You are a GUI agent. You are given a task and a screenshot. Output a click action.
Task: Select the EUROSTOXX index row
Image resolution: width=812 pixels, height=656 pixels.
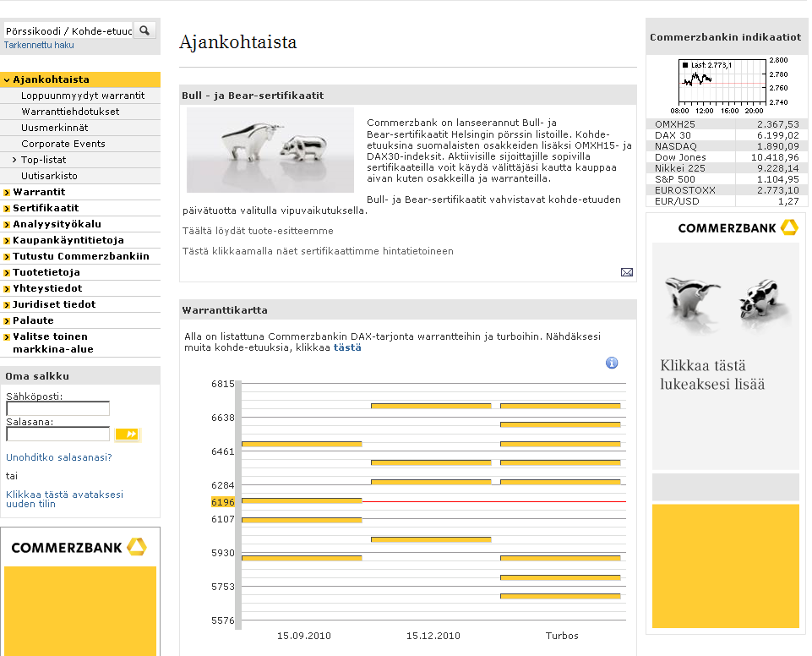click(727, 190)
